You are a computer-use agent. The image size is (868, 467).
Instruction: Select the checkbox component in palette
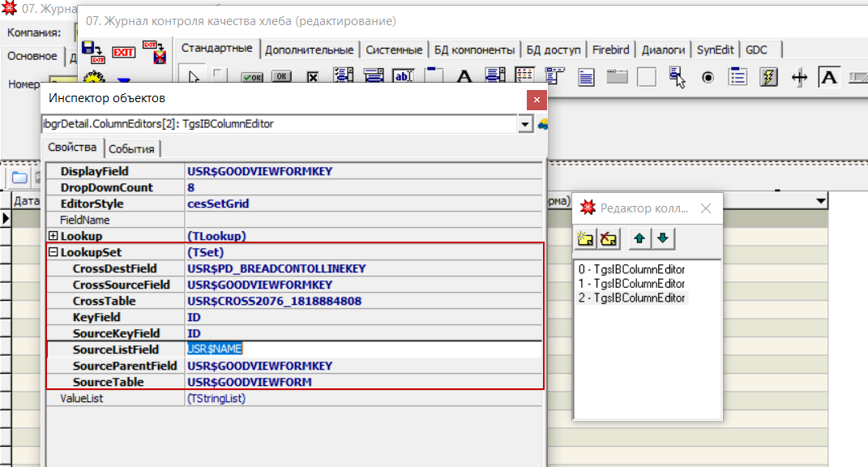pos(312,77)
